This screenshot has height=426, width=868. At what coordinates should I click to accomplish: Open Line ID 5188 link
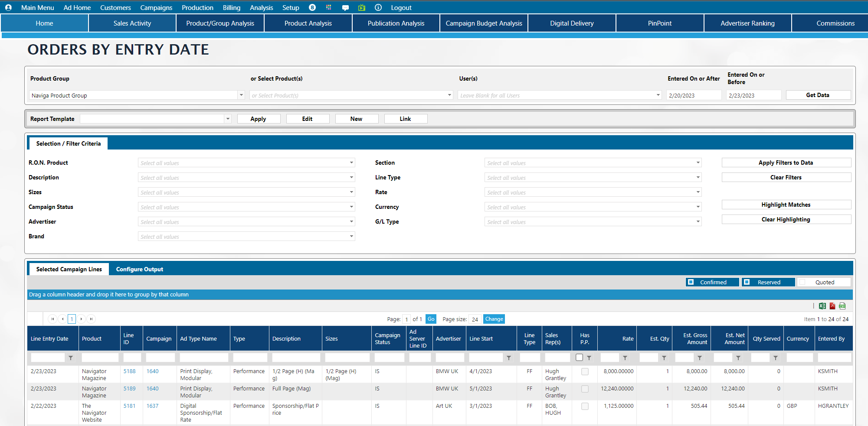coord(129,371)
